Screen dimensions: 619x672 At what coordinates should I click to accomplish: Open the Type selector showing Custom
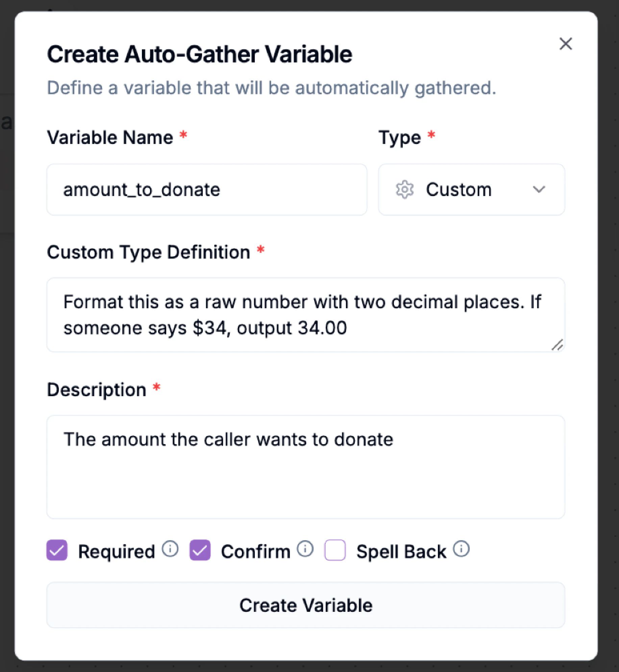coord(471,190)
